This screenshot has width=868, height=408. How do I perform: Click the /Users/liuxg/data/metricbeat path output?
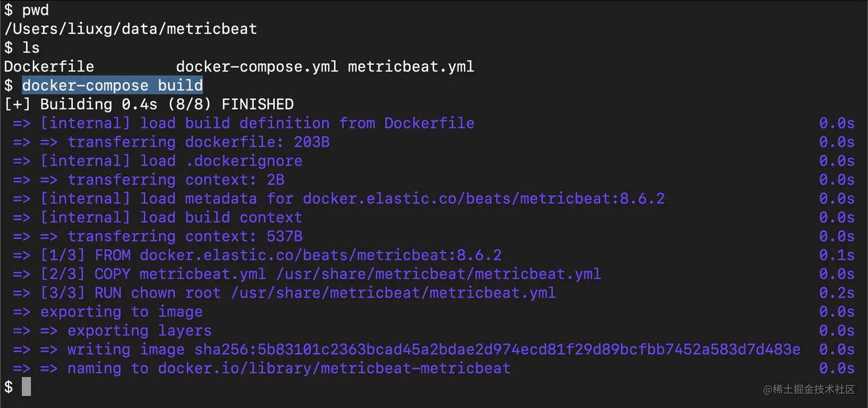coord(130,29)
